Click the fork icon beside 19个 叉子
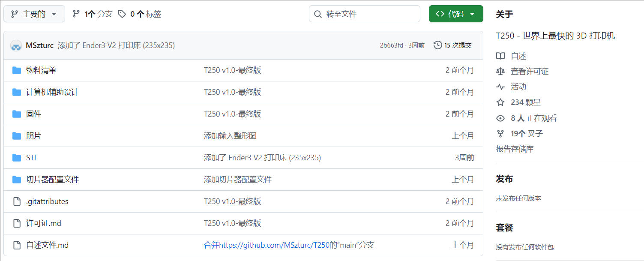This screenshot has height=261, width=644. pos(500,134)
